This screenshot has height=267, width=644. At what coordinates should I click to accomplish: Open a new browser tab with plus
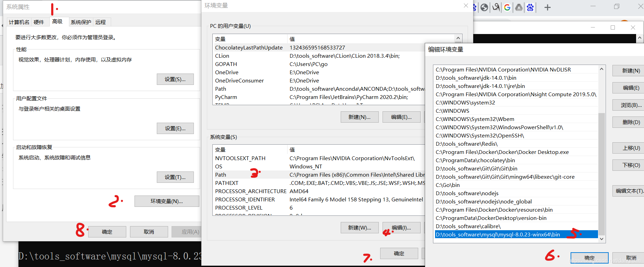[x=548, y=7]
